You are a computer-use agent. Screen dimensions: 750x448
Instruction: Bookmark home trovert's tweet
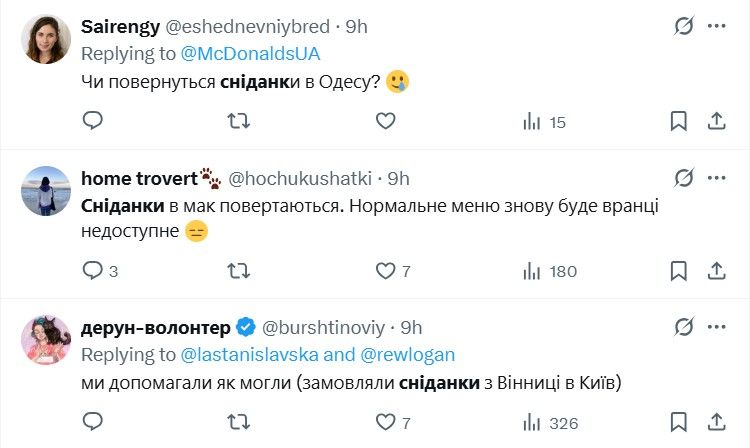679,270
